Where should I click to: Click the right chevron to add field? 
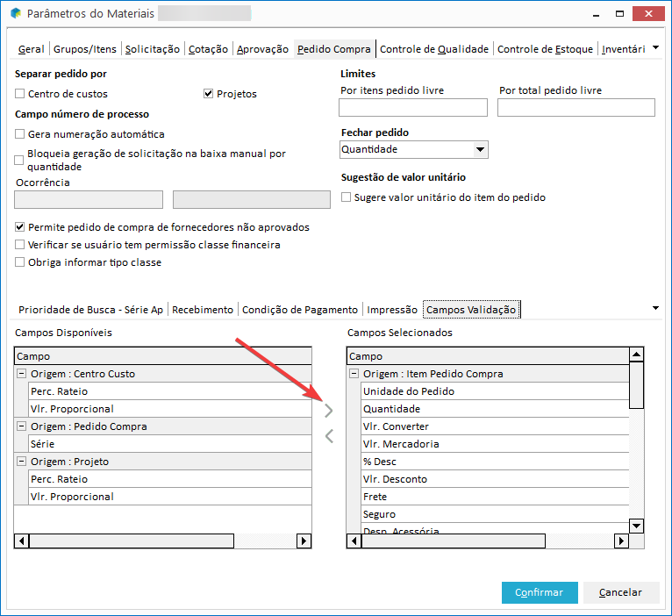click(x=329, y=410)
